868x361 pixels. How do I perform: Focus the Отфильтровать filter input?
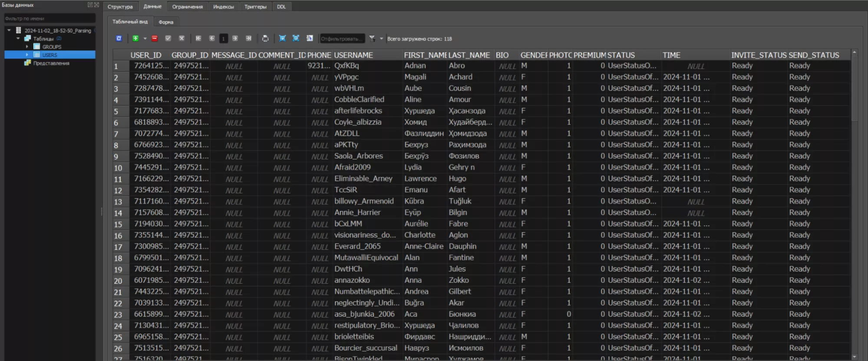[342, 39]
